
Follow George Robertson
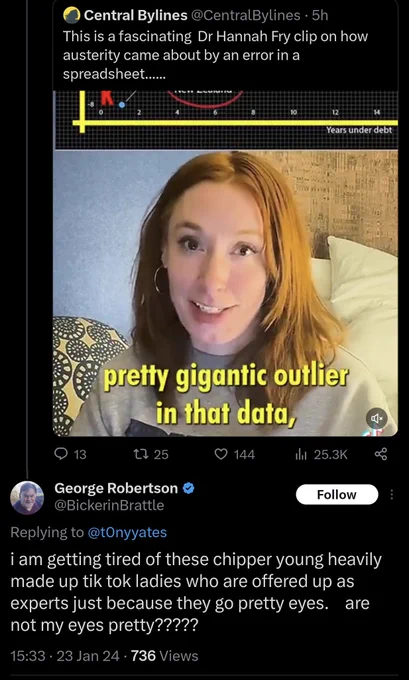337,494
